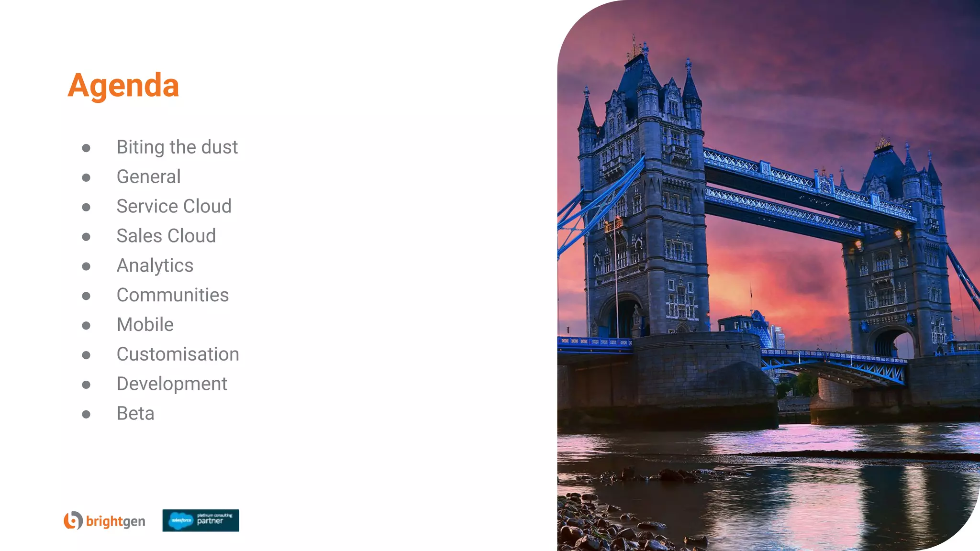Click the bullet before Analytics

(86, 266)
